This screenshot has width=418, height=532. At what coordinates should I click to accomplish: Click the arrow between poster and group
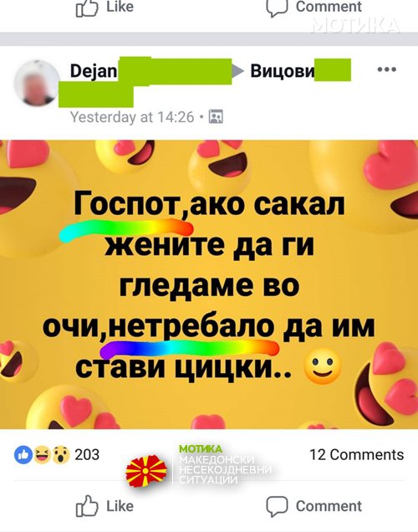[238, 71]
